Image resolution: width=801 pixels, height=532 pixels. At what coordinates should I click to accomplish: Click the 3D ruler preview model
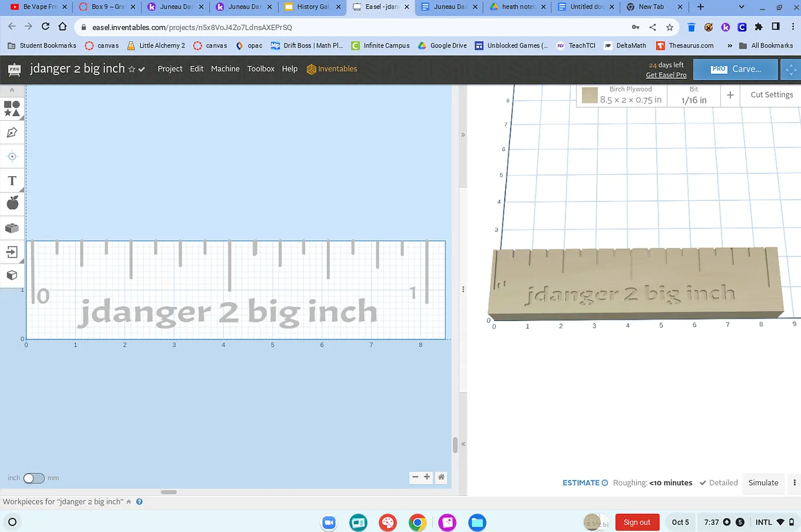tap(635, 284)
